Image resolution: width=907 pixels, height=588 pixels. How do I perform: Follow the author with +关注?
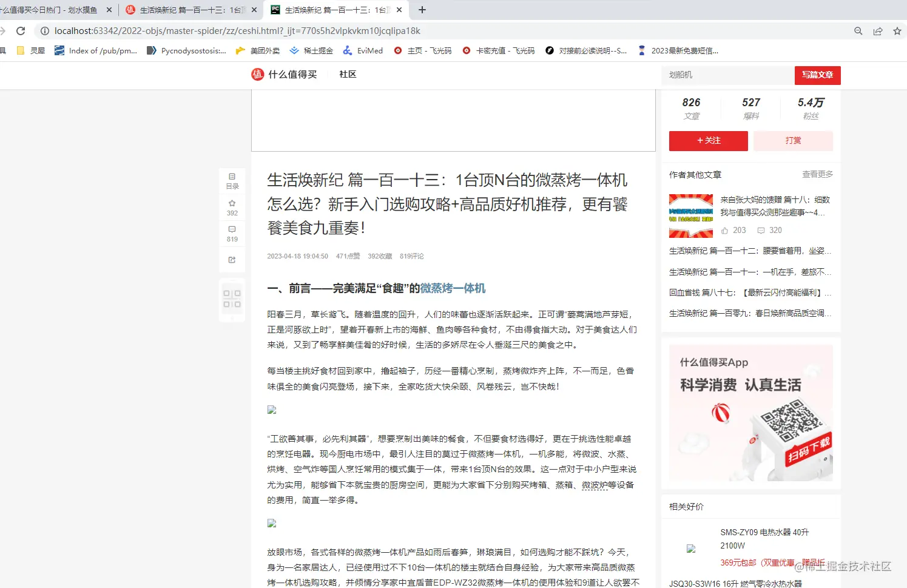coord(709,141)
